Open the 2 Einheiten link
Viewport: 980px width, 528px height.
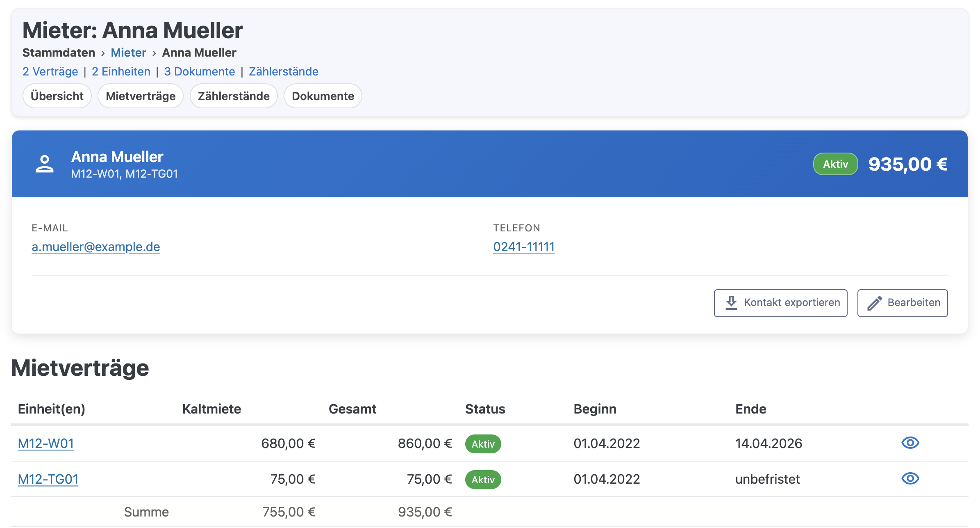[x=121, y=71]
